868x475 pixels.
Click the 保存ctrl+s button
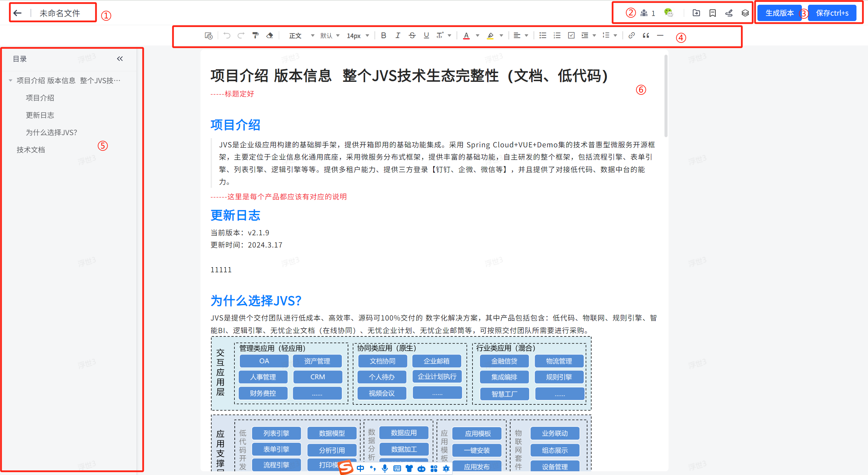pos(832,13)
